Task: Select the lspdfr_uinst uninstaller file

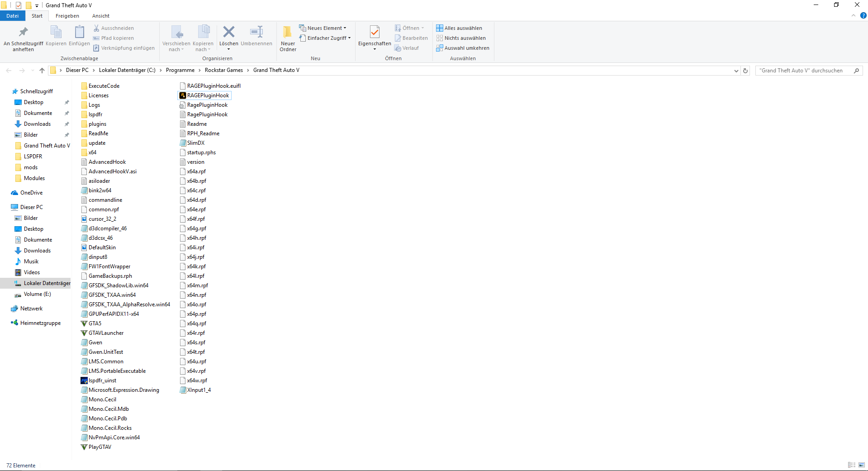Action: 99,381
